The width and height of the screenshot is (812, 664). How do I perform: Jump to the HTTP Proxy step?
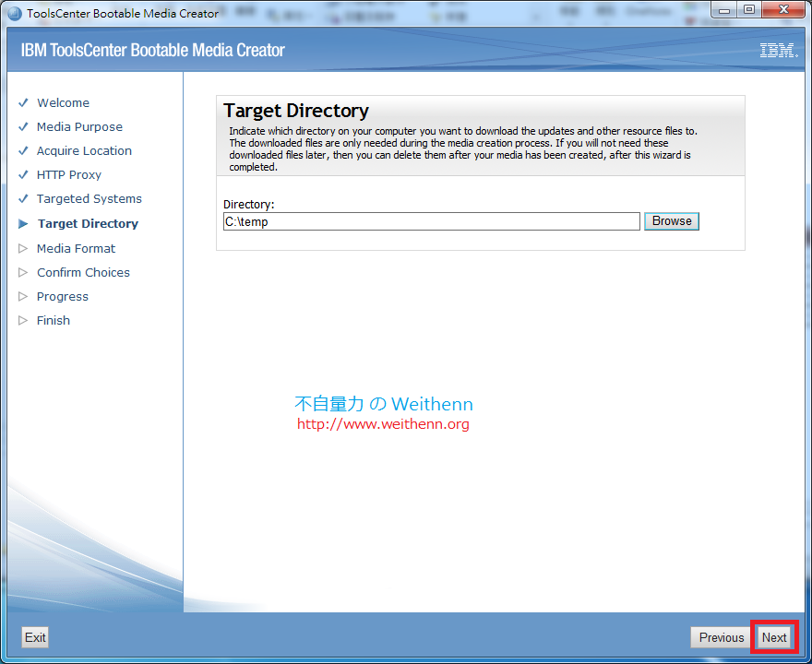point(69,175)
